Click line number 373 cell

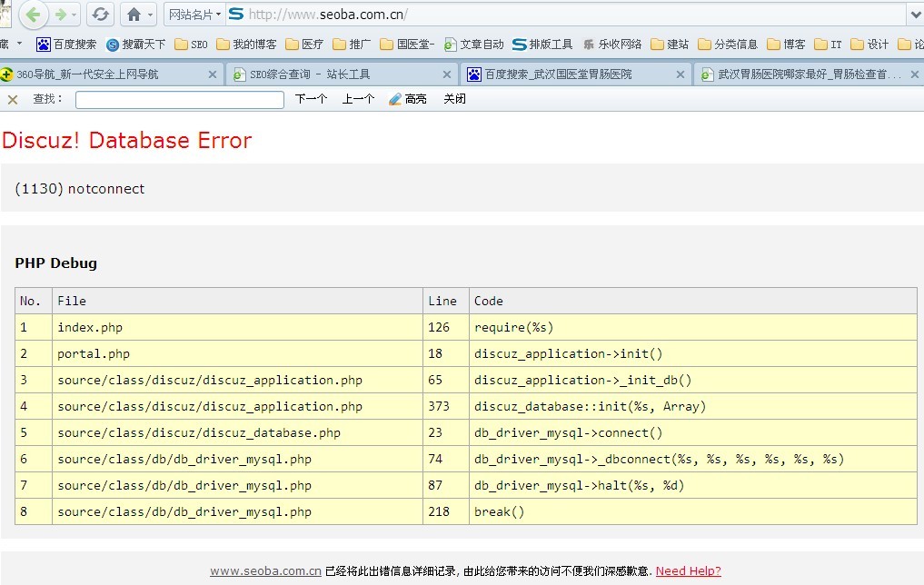[446, 406]
